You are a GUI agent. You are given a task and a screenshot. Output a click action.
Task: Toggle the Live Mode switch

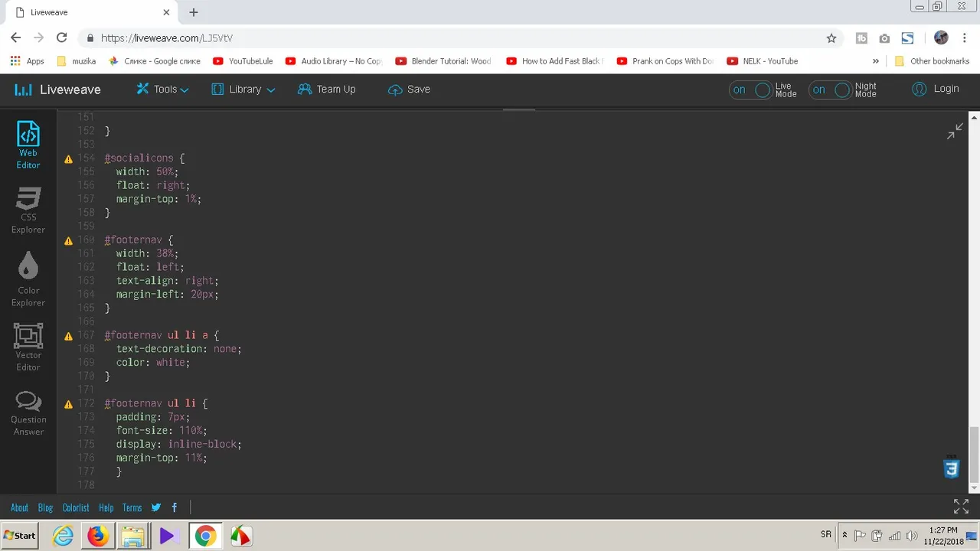[x=750, y=90]
